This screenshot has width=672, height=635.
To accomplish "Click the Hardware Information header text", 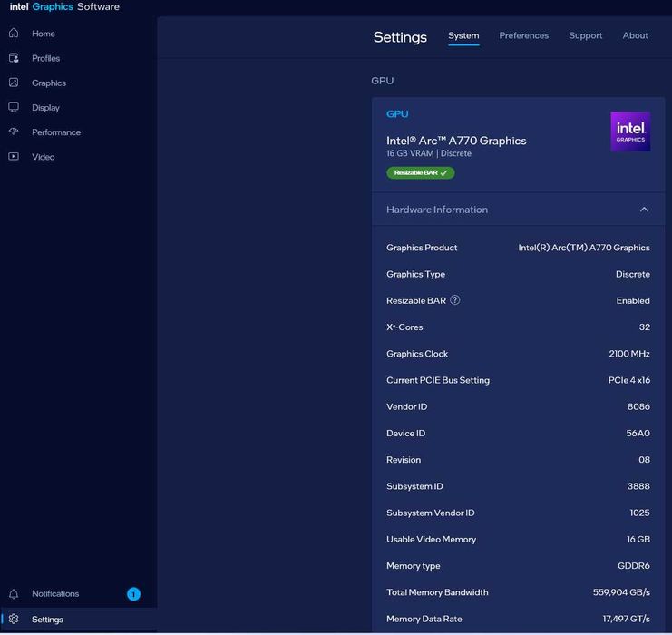I will pos(437,210).
